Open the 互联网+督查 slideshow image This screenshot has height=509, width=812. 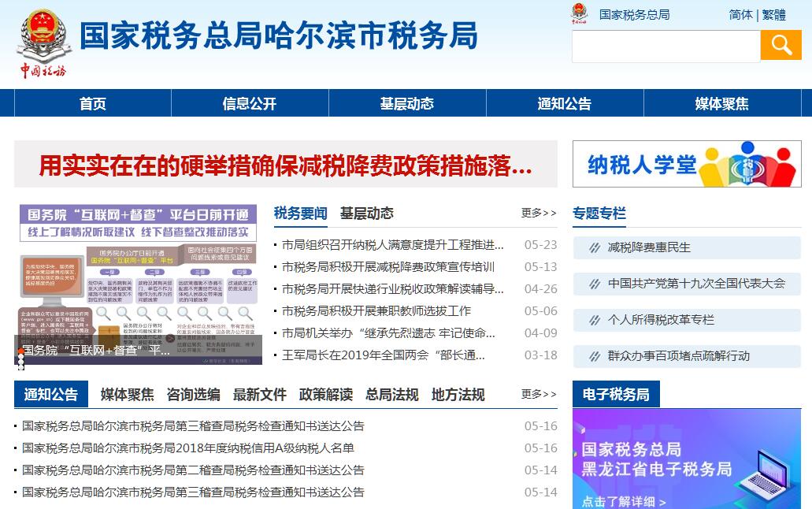click(139, 284)
